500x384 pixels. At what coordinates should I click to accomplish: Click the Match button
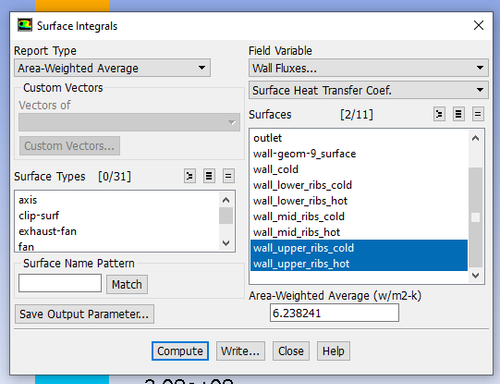point(127,284)
